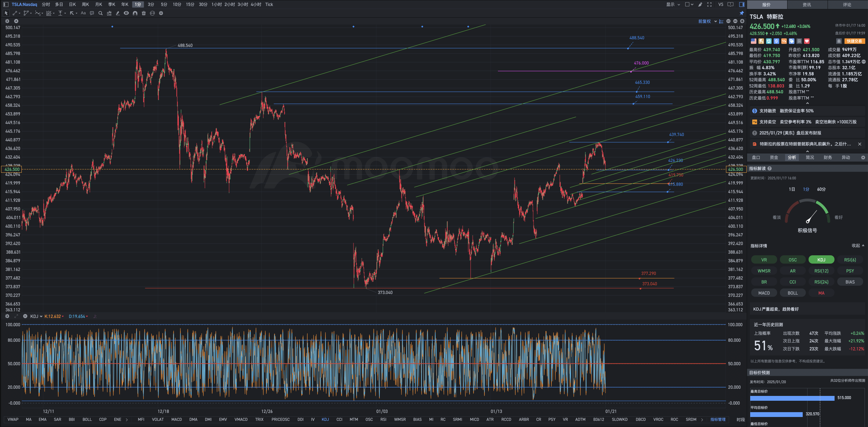Viewport: 868px width, 427px height.
Task: Activate the magnifier zoom tool
Action: coord(101,13)
